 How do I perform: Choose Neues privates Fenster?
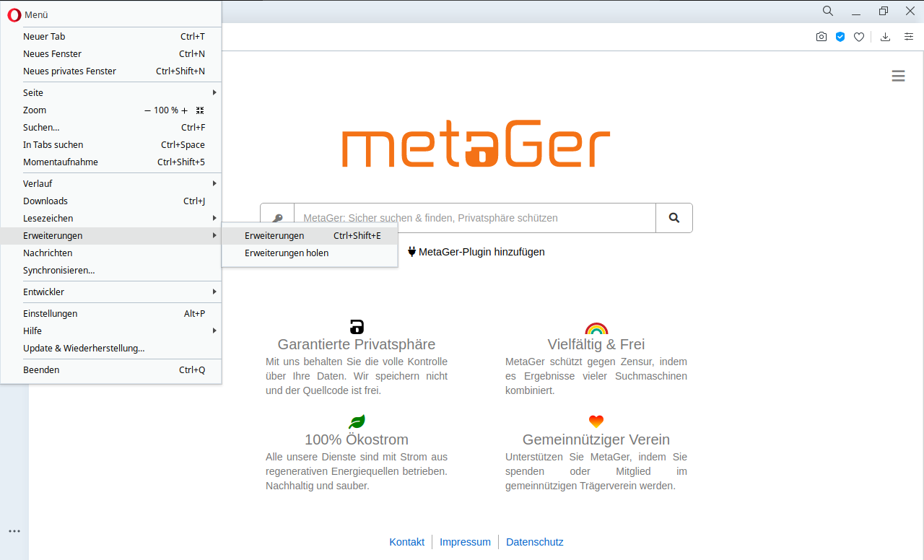click(111, 71)
